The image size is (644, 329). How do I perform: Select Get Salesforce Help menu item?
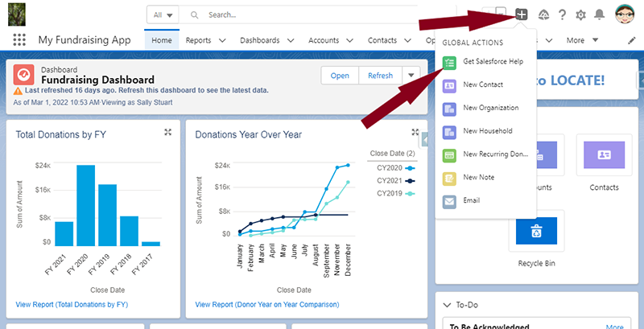point(493,61)
